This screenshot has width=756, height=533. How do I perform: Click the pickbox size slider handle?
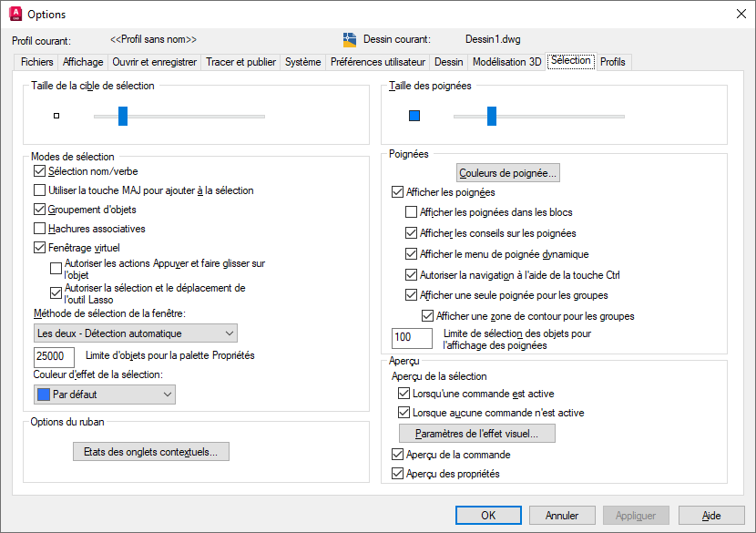(123, 116)
